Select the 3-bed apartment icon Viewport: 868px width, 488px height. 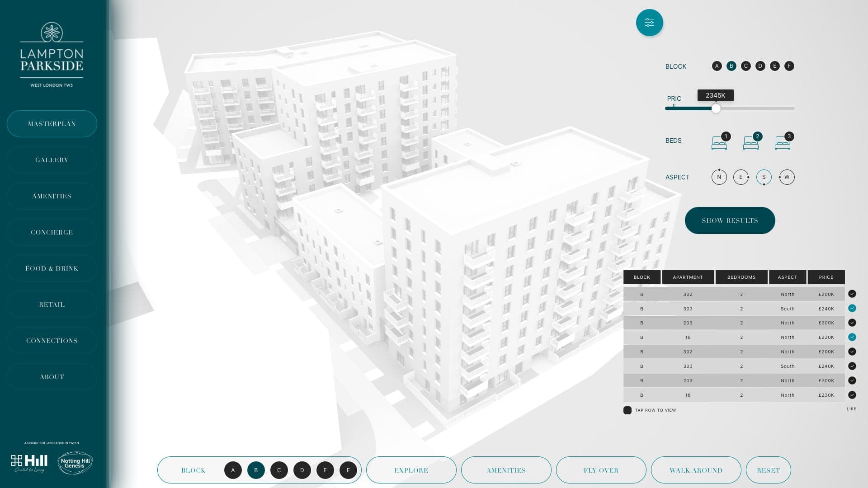pos(783,142)
